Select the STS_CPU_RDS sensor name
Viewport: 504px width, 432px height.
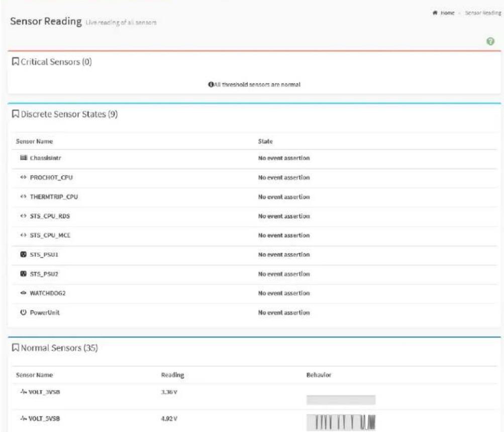point(50,216)
